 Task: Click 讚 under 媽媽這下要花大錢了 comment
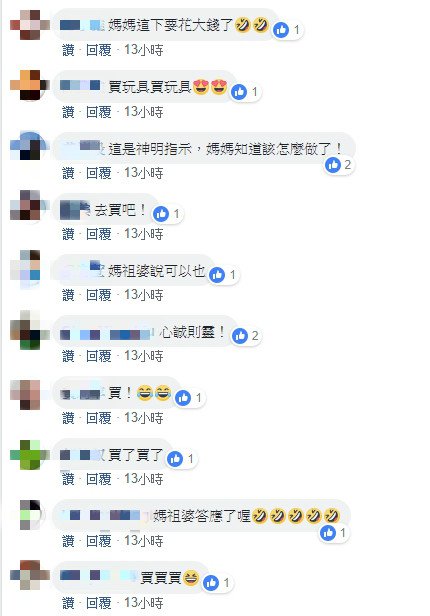pyautogui.click(x=68, y=50)
